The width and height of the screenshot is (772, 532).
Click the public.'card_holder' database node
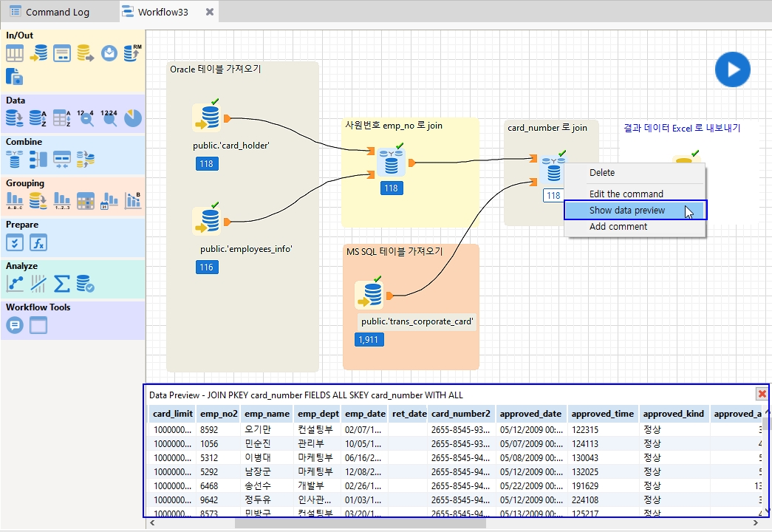pos(207,117)
